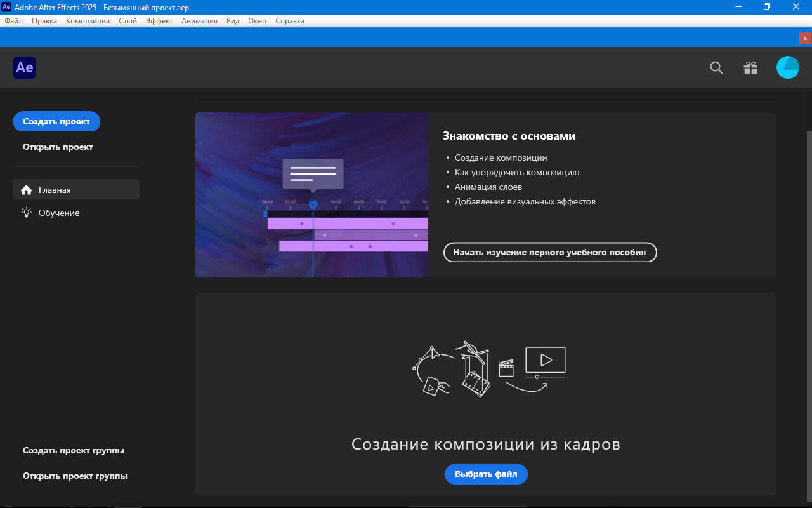Image resolution: width=812 pixels, height=508 pixels.
Task: Click the After Effects Ae logo icon
Action: pos(24,67)
